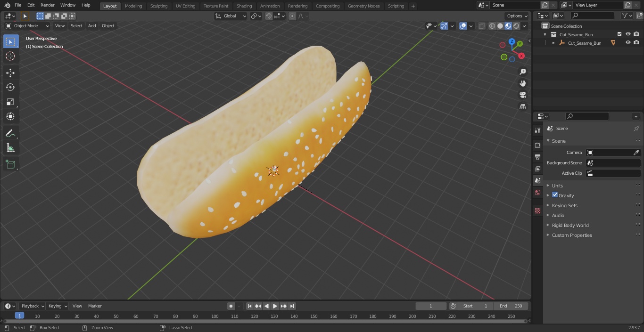The width and height of the screenshot is (644, 332).
Task: Open the viewport Add menu
Action: tap(92, 26)
